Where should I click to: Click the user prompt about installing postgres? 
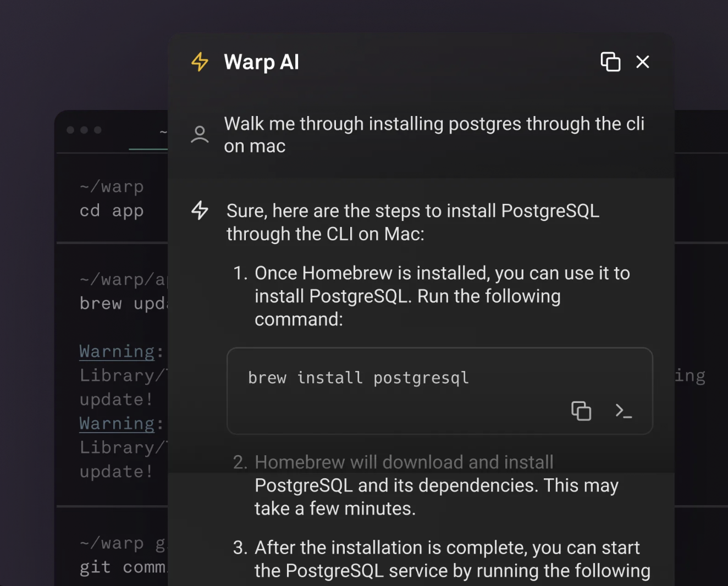coord(434,135)
